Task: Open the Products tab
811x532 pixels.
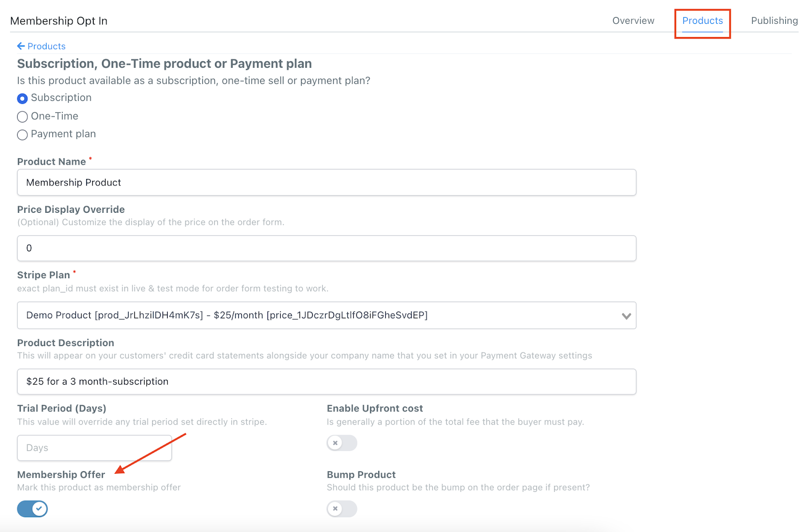Action: 702,21
